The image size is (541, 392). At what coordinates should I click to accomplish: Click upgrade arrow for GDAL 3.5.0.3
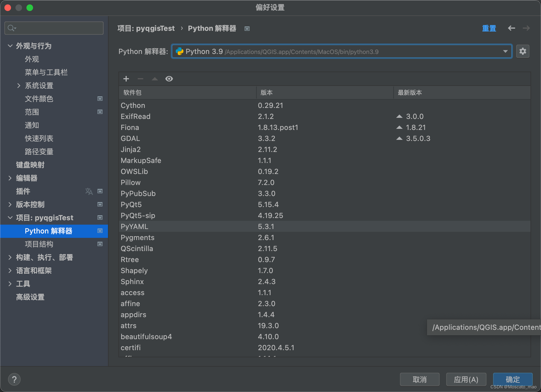[399, 138]
